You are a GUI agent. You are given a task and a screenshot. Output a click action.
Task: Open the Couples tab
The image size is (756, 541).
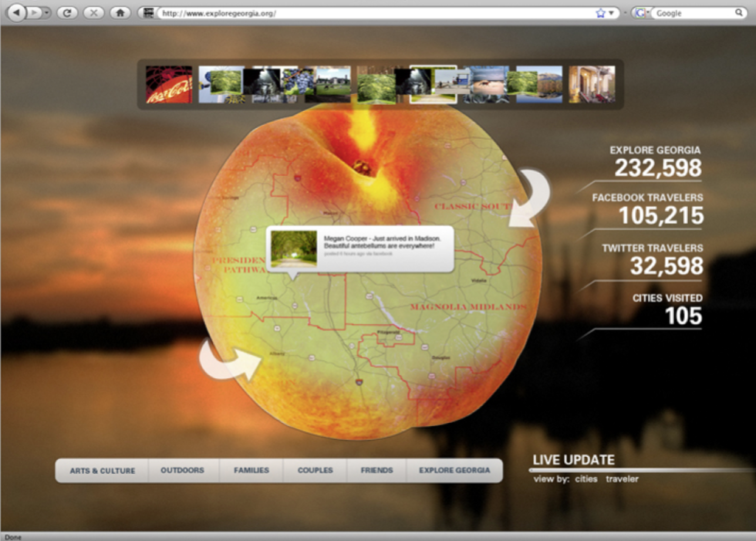pyautogui.click(x=315, y=470)
